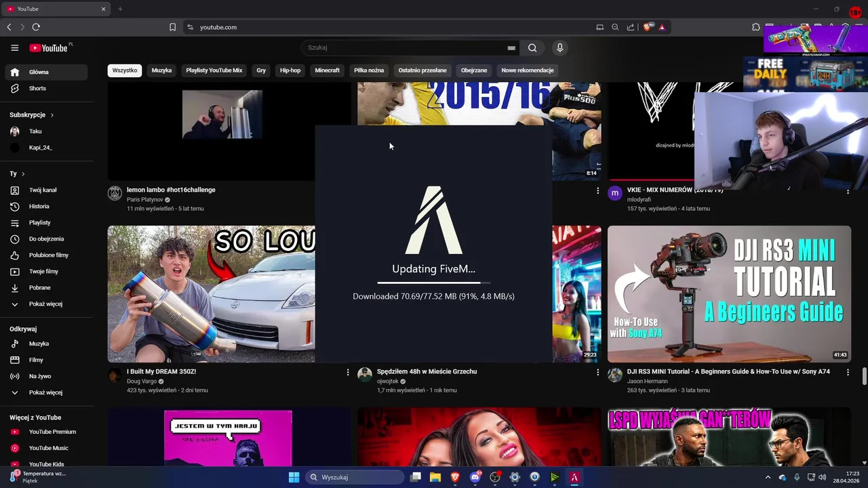Open the Brave Rewards triangle icon
Viewport: 868px width, 488px height.
(x=662, y=27)
